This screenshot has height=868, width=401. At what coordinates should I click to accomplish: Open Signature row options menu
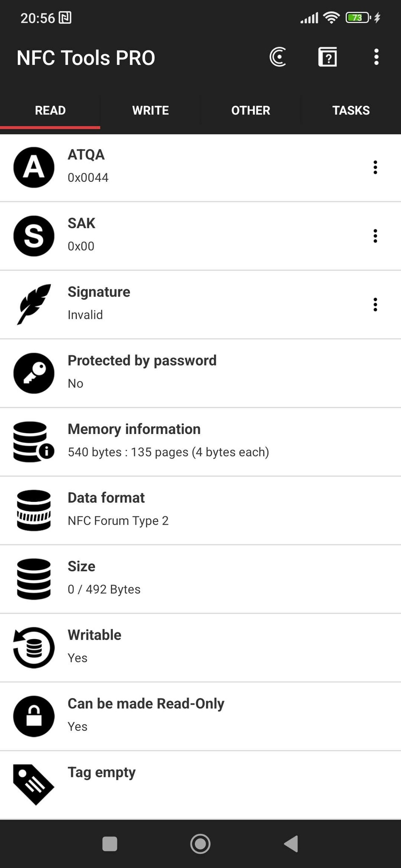(375, 305)
